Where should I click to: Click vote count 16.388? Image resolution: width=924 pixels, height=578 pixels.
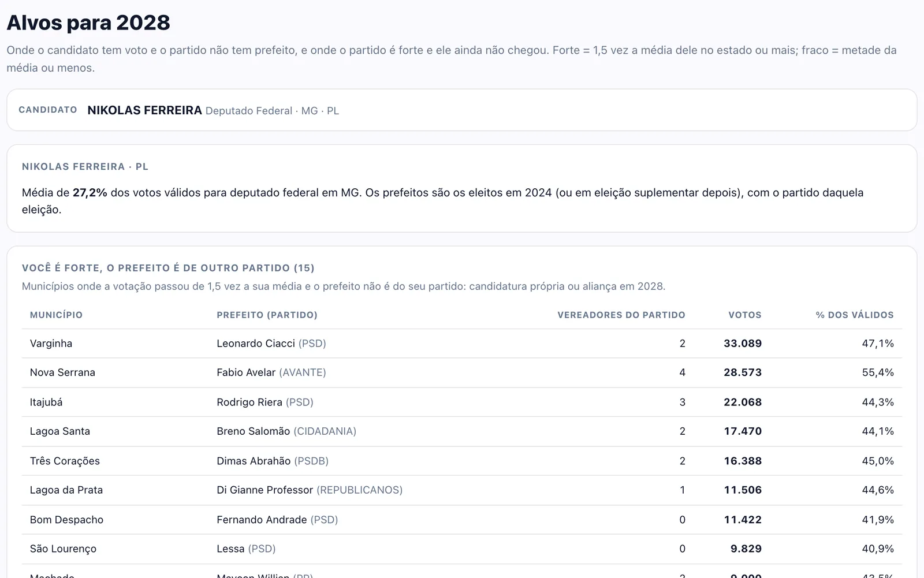coord(743,461)
